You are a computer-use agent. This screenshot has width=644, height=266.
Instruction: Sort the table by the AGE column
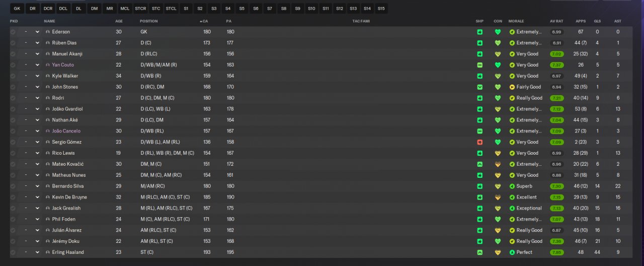119,21
